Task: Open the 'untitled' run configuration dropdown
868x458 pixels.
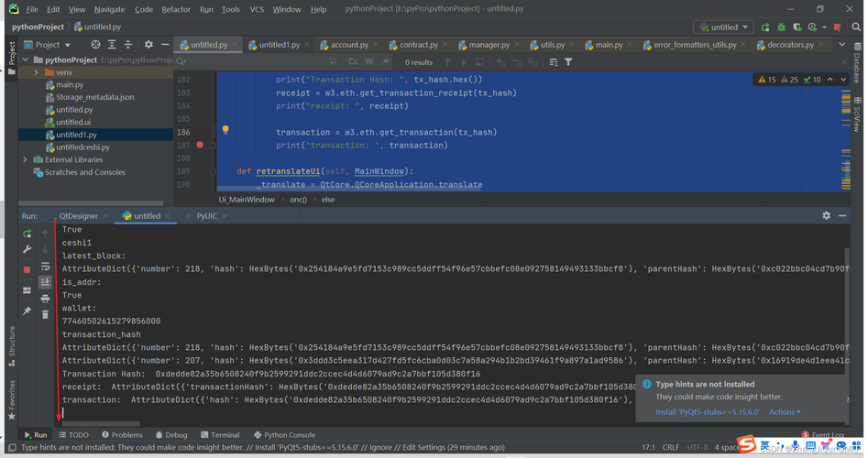Action: point(724,27)
